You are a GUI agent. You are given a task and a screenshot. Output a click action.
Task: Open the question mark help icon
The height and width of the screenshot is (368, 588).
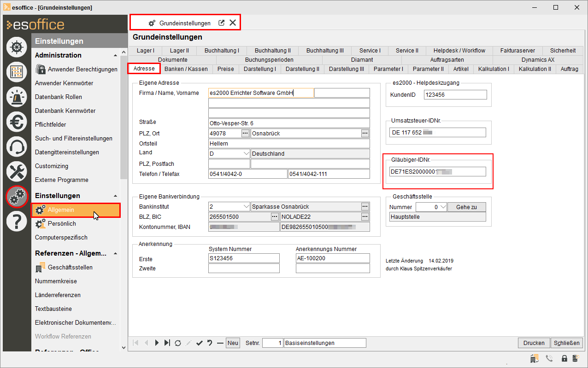pos(17,222)
